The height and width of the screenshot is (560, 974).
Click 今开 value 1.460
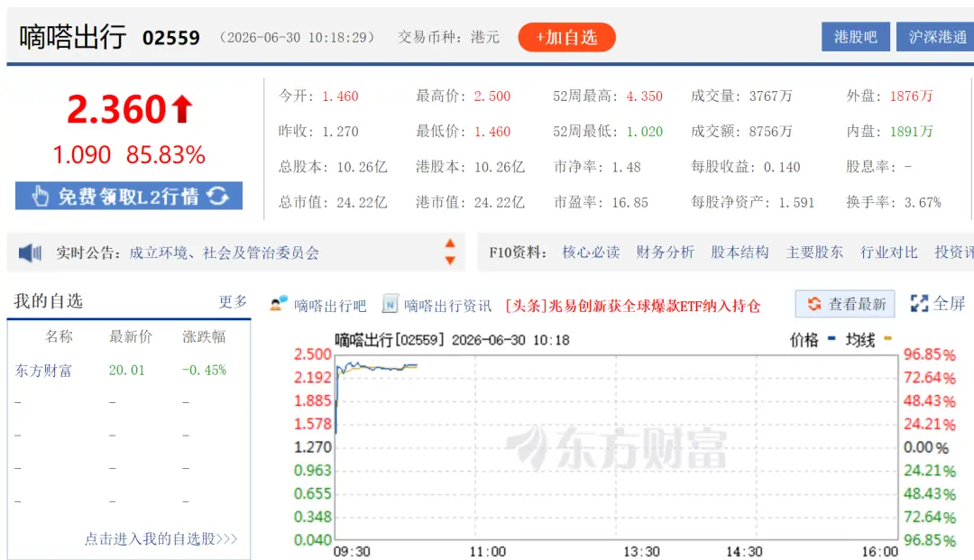pos(340,96)
